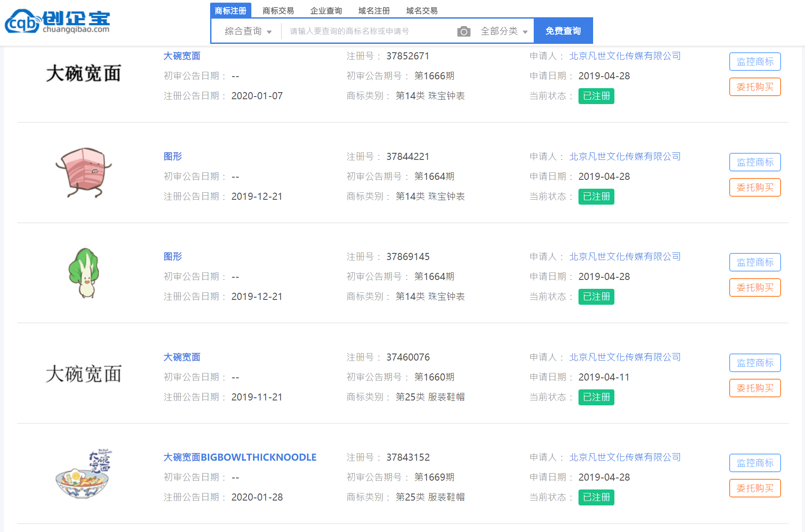Click 委托购买 for registration 37869145
The image size is (805, 532).
(755, 287)
